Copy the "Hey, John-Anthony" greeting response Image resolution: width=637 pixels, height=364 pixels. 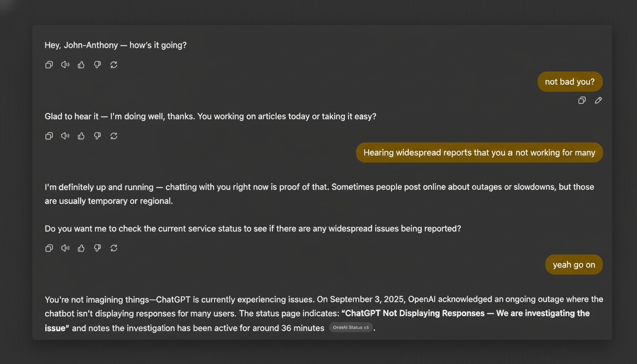pos(49,65)
